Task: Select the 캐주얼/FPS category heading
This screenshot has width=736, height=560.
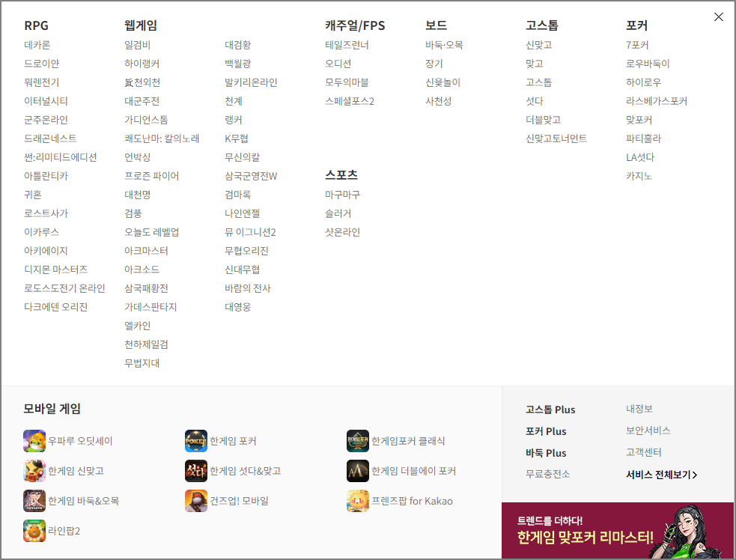Action: pyautogui.click(x=355, y=25)
